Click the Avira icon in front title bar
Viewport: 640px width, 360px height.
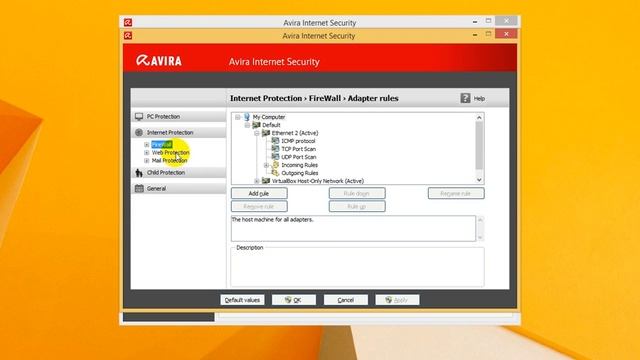pos(128,36)
